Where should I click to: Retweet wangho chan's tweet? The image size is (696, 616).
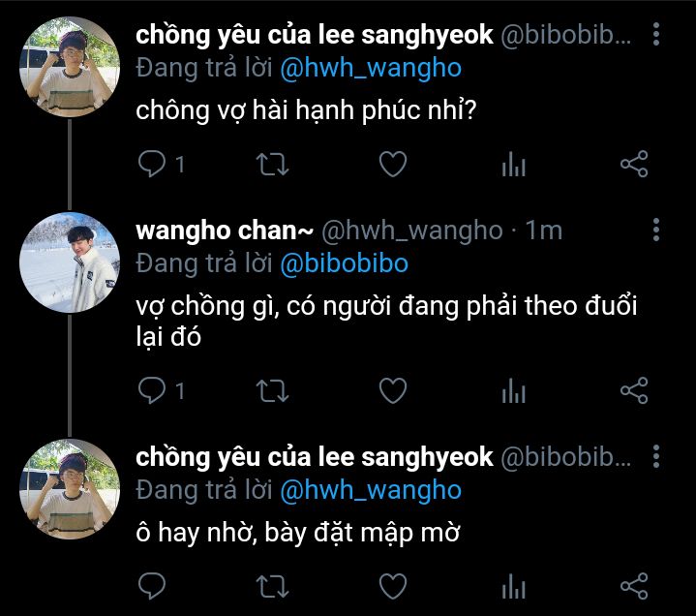[273, 391]
